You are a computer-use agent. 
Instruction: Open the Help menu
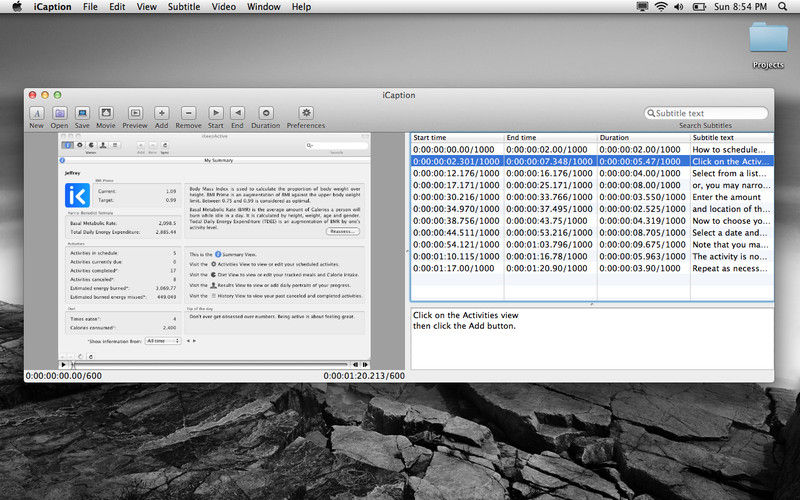[301, 7]
